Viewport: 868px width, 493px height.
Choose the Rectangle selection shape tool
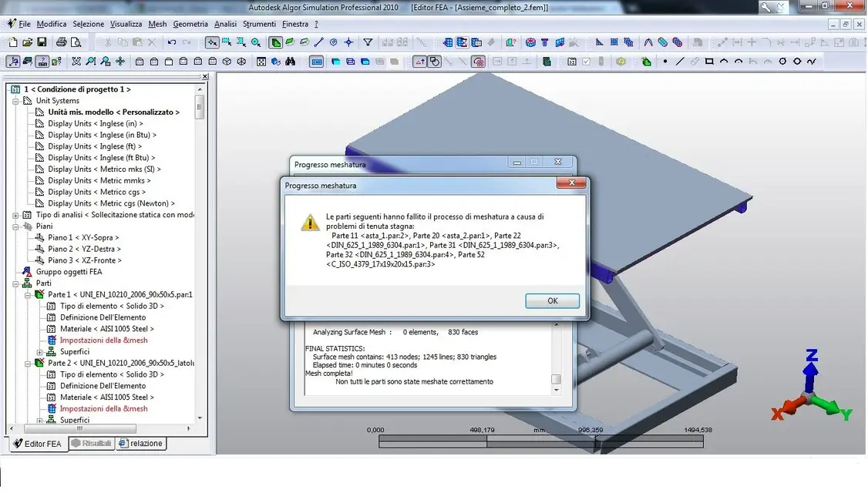[x=227, y=42]
